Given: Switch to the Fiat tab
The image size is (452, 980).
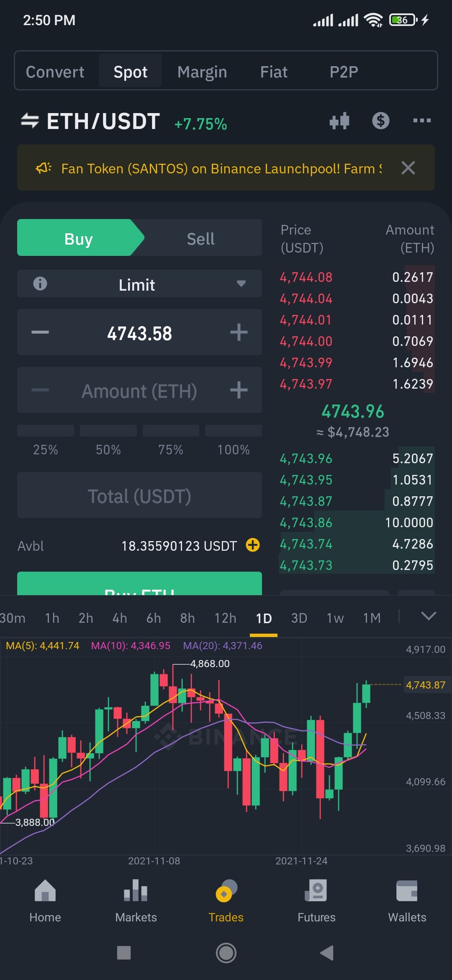Looking at the screenshot, I should 274,72.
